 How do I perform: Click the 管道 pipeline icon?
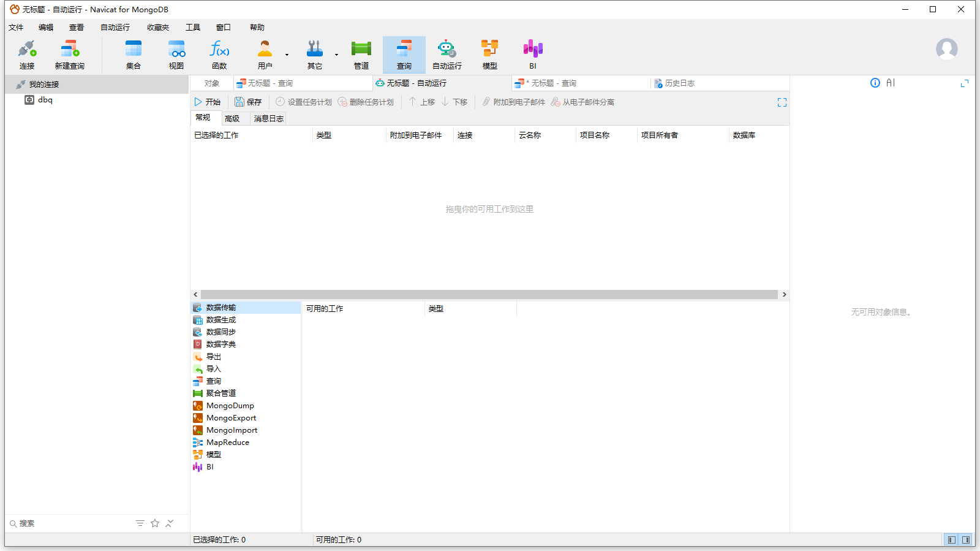(361, 55)
